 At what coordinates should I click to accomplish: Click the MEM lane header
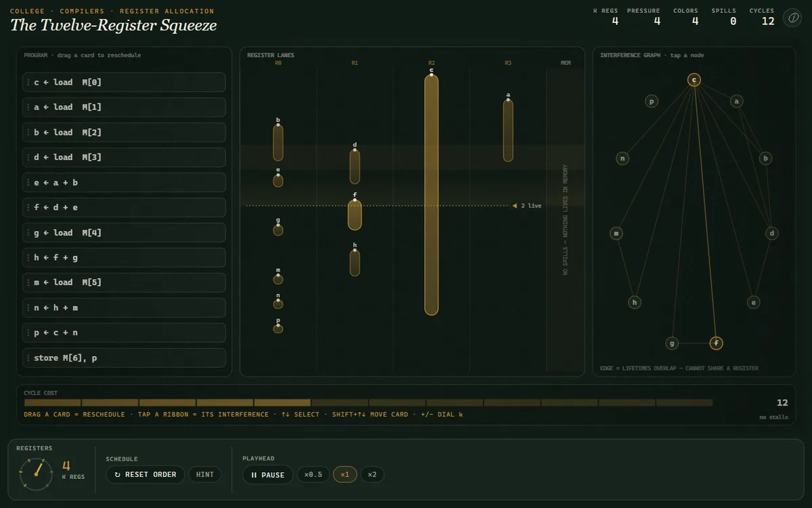coord(566,63)
